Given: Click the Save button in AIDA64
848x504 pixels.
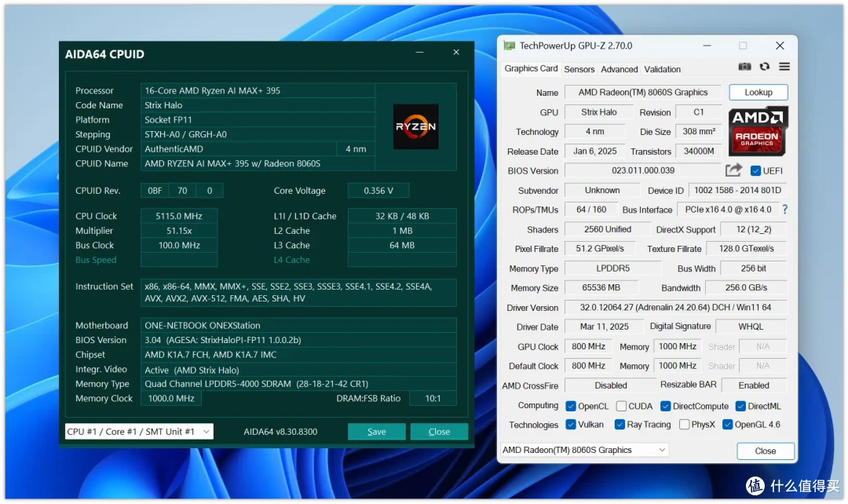Looking at the screenshot, I should tap(376, 432).
